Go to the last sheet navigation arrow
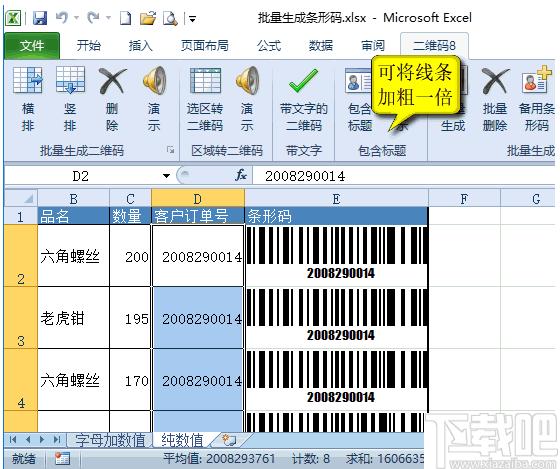Image resolution: width=560 pixels, height=469 pixels. click(x=56, y=439)
